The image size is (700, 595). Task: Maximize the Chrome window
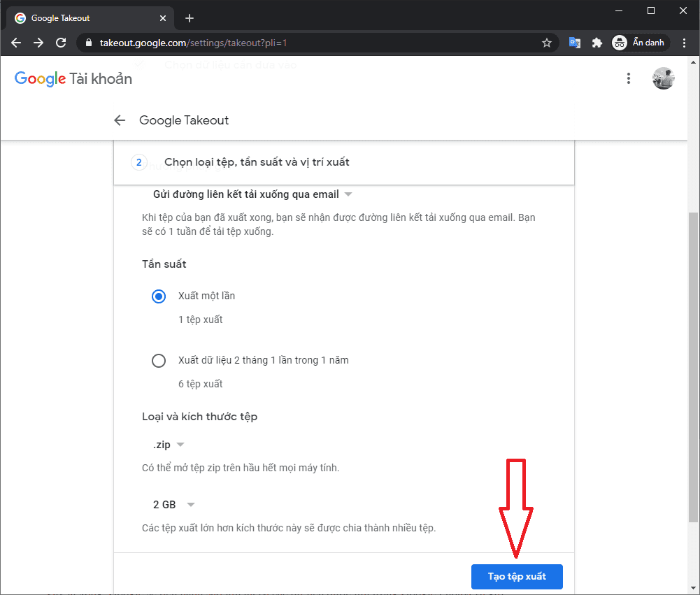tap(651, 10)
